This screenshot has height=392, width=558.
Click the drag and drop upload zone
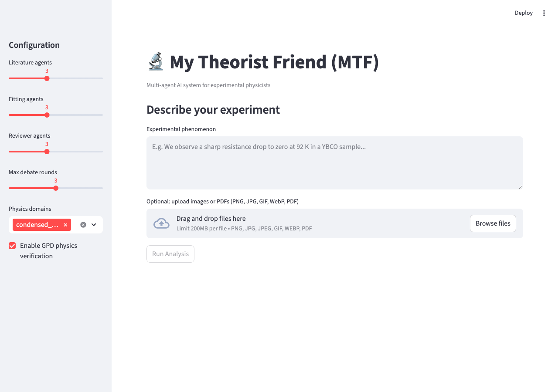(x=305, y=223)
